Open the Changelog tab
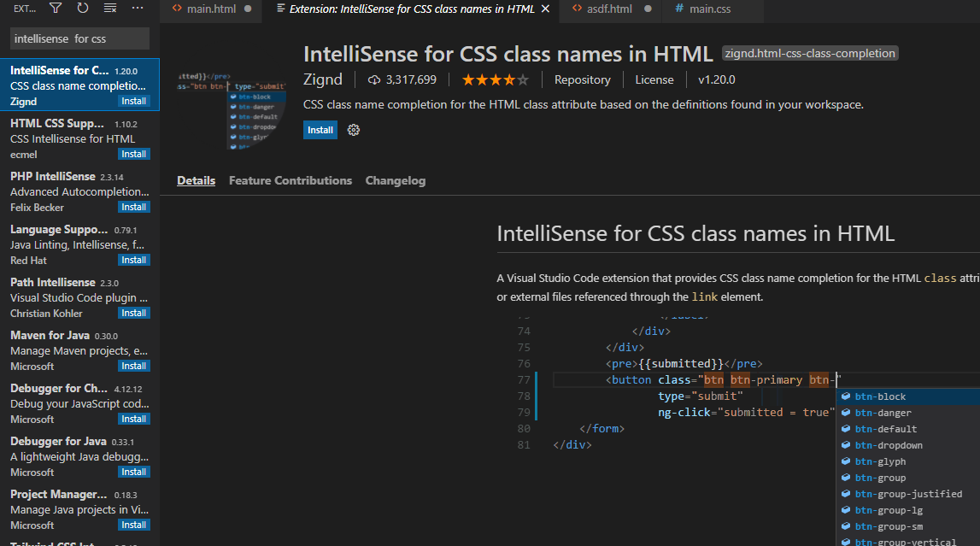Image resolution: width=980 pixels, height=546 pixels. click(396, 180)
